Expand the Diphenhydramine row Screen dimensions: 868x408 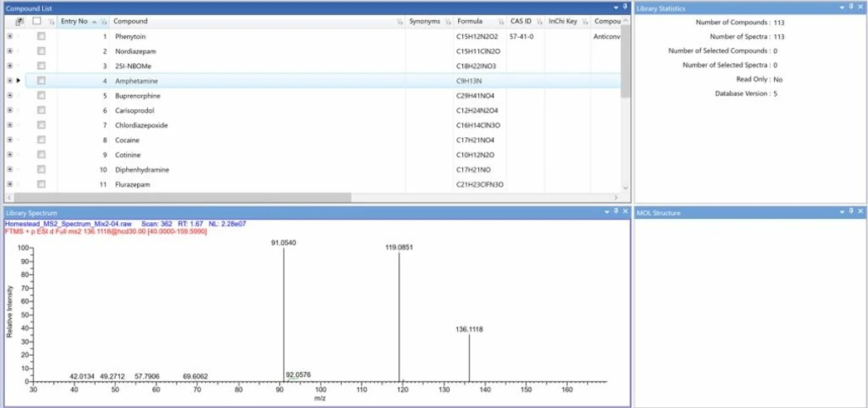[9, 170]
